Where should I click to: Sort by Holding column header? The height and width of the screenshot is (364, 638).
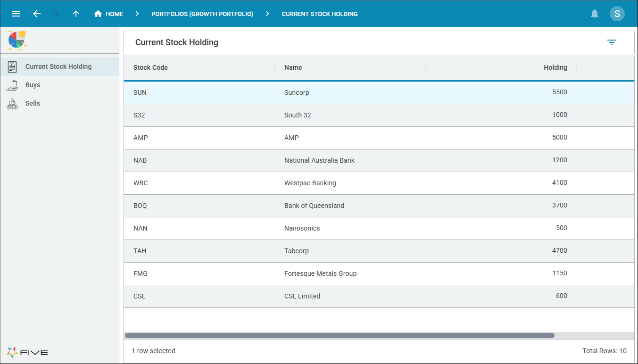coord(555,67)
